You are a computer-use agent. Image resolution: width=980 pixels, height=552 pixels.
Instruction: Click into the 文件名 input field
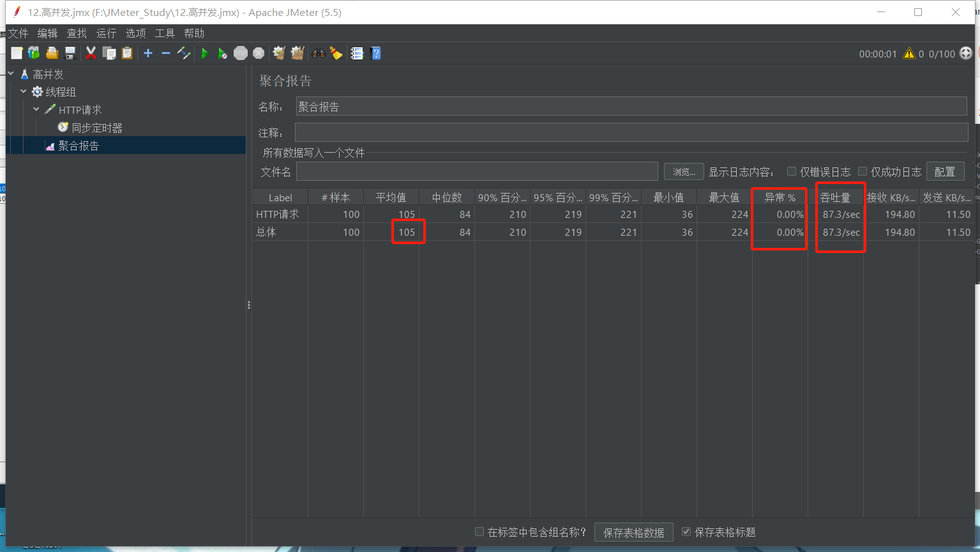477,171
